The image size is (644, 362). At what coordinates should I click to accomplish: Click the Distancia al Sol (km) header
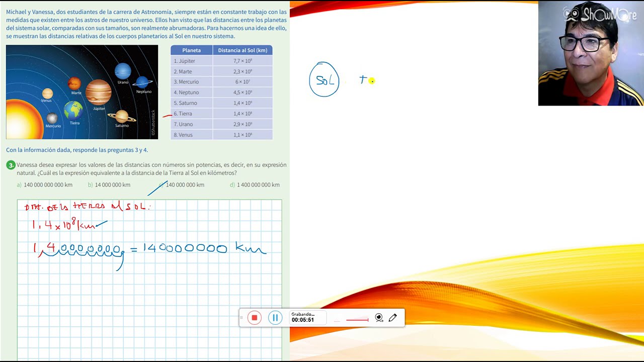pos(243,50)
